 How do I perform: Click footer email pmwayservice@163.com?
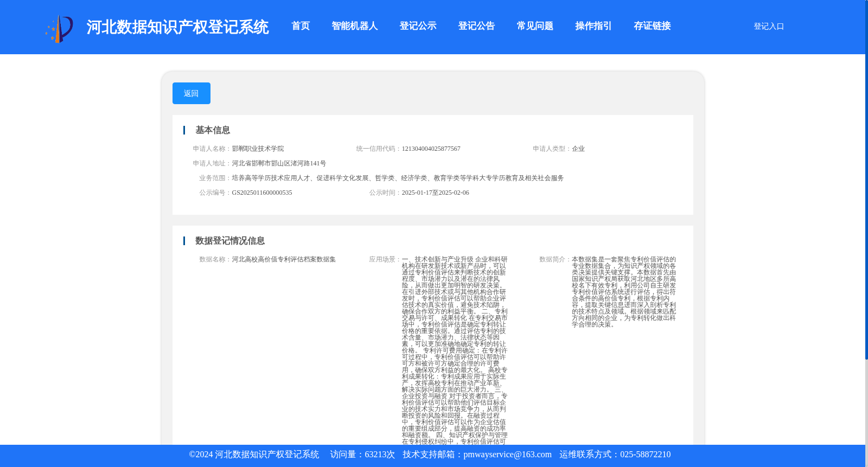[x=507, y=455]
